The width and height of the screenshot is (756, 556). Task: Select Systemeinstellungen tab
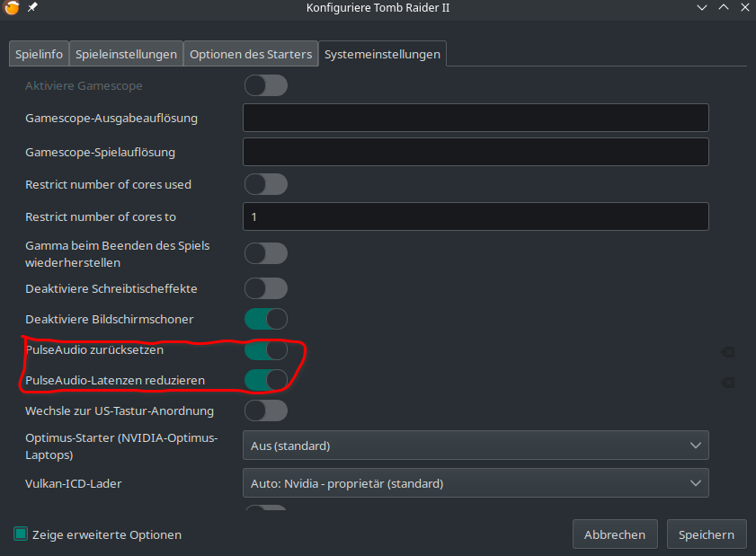coord(382,54)
